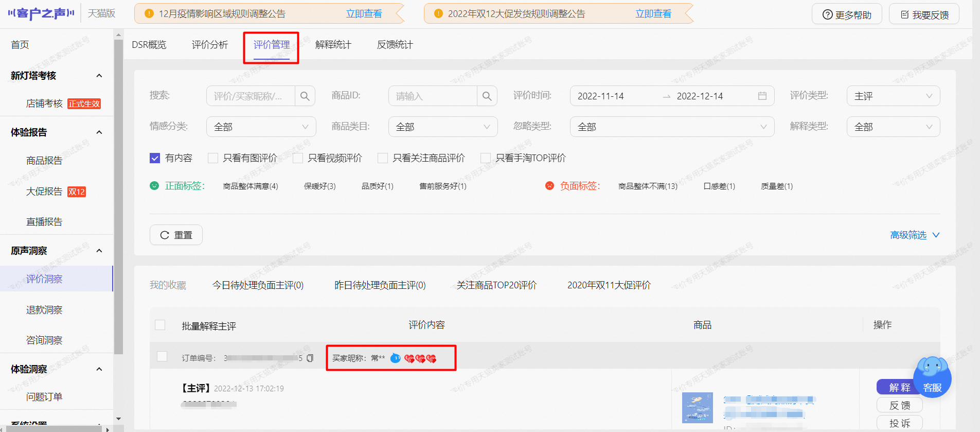Collapse the 原声洞察 sidebar section

pos(99,251)
